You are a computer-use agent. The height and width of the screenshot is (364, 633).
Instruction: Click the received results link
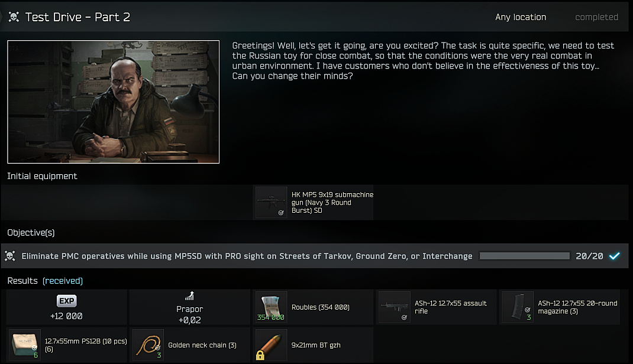[x=63, y=281]
